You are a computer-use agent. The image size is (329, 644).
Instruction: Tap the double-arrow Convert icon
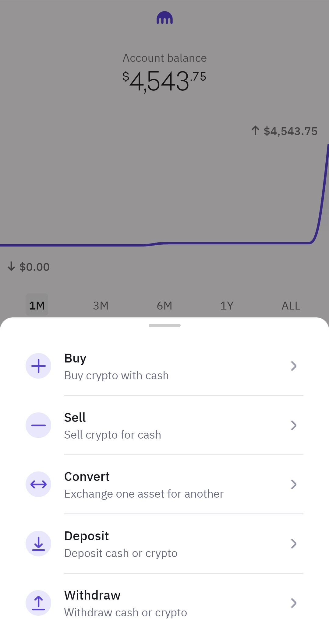pos(38,484)
